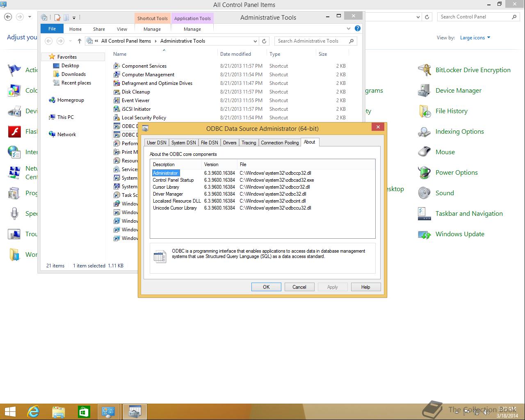Click Component Services shortcut icon
525x420 pixels.
pos(117,66)
